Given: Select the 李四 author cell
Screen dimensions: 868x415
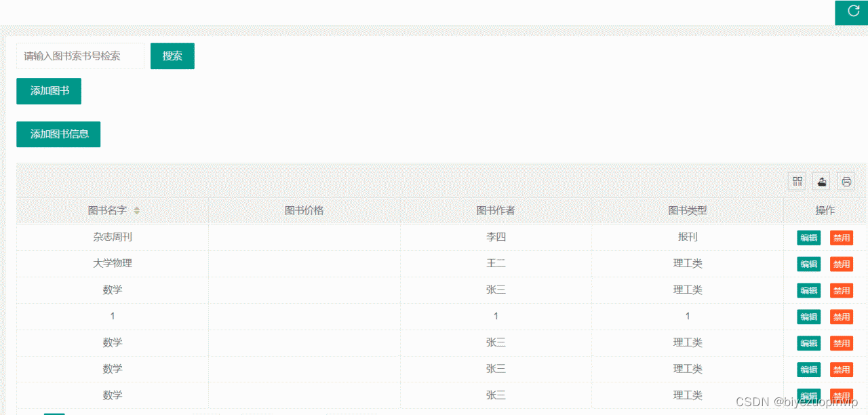Looking at the screenshot, I should pyautogui.click(x=496, y=237).
